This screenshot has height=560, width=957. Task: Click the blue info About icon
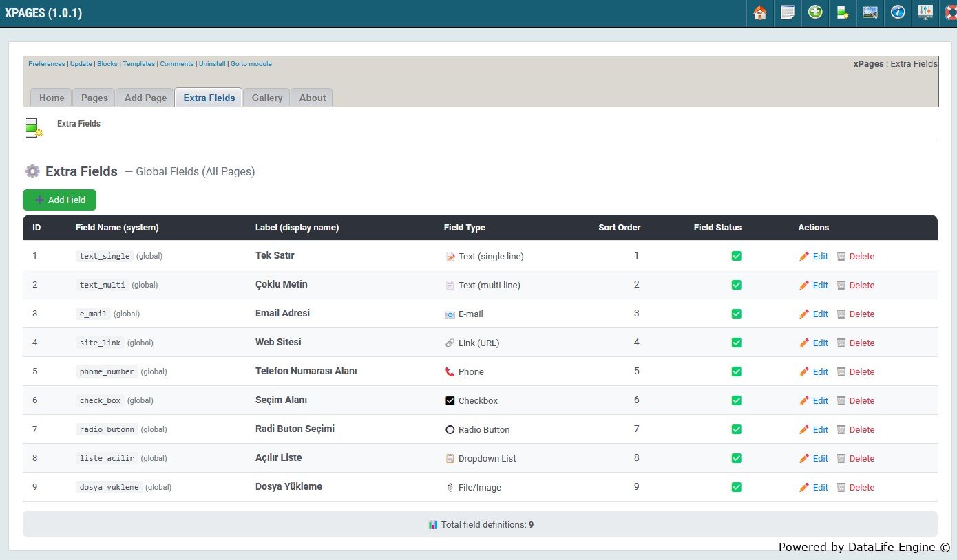coord(898,12)
